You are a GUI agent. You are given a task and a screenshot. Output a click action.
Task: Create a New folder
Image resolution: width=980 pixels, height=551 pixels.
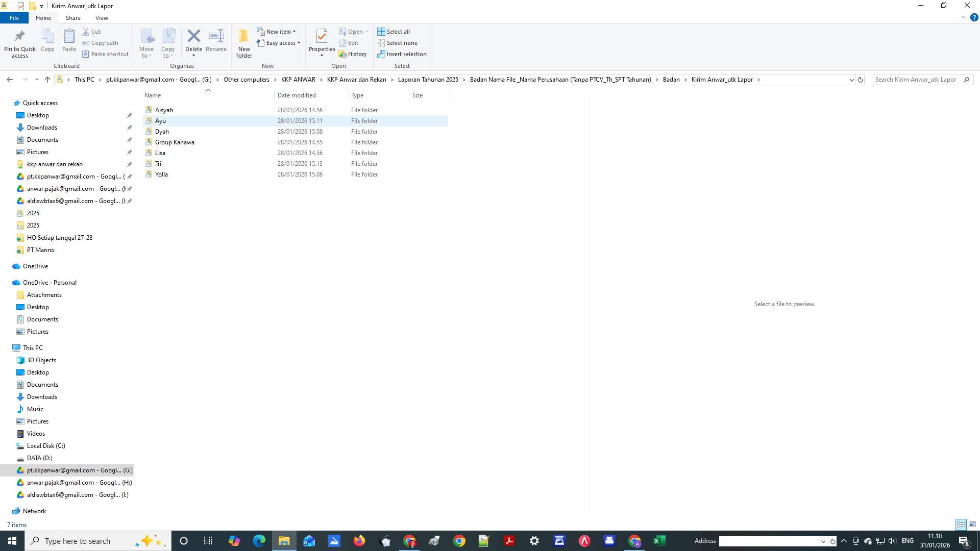pos(243,43)
